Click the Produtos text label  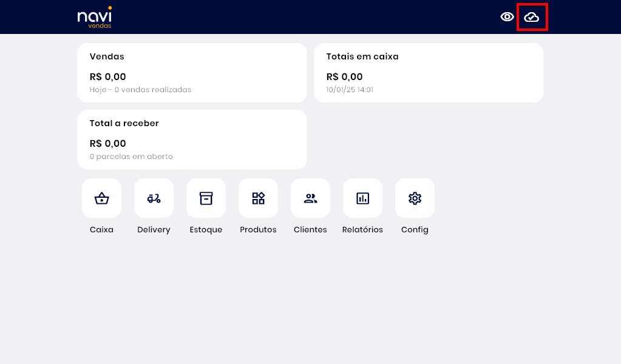pyautogui.click(x=258, y=230)
